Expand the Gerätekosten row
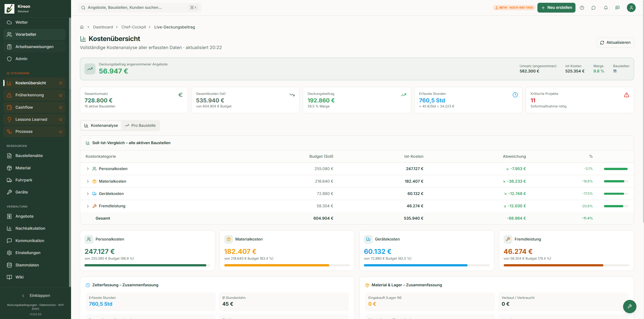Screen dimensions: 644x319 coord(88,194)
